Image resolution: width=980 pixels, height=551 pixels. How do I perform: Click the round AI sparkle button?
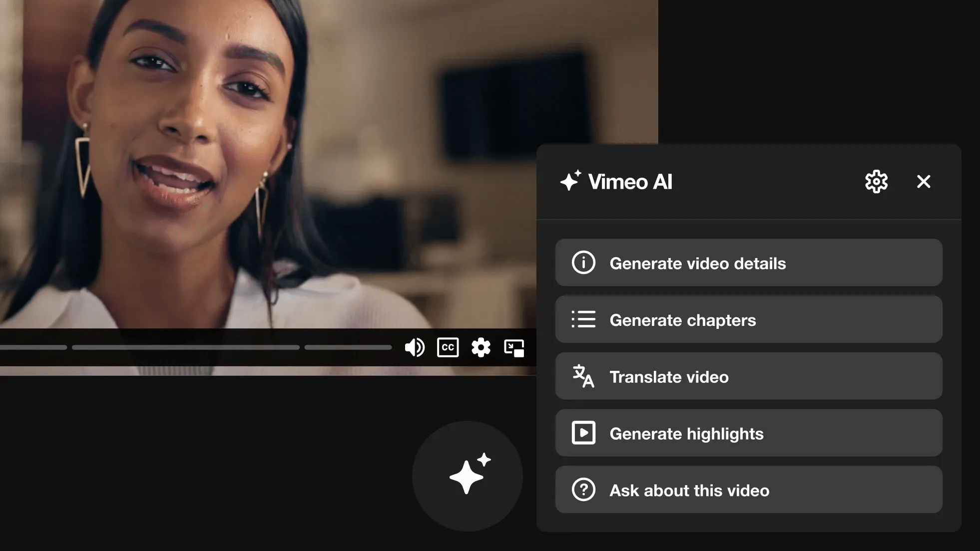(468, 476)
